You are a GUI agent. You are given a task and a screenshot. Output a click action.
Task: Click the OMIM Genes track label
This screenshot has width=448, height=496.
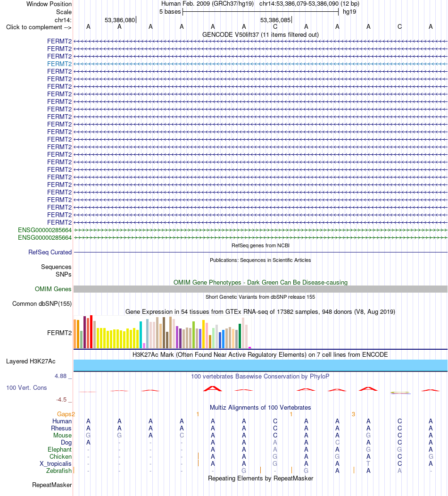(x=53, y=289)
